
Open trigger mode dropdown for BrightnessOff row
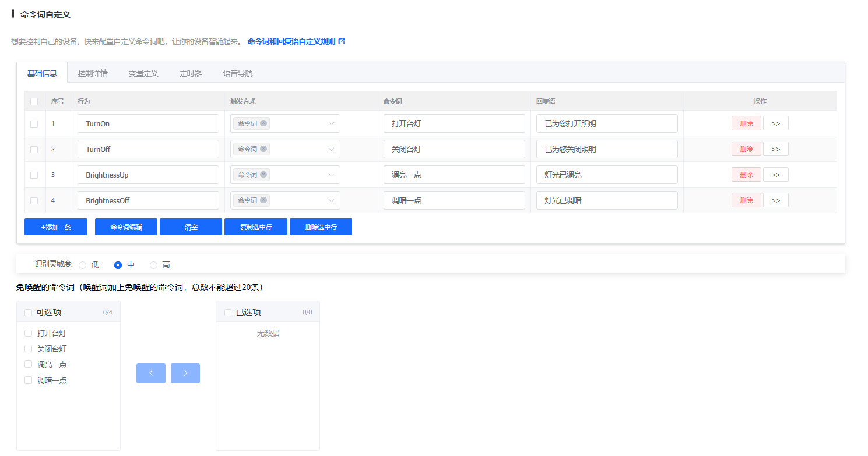point(331,200)
